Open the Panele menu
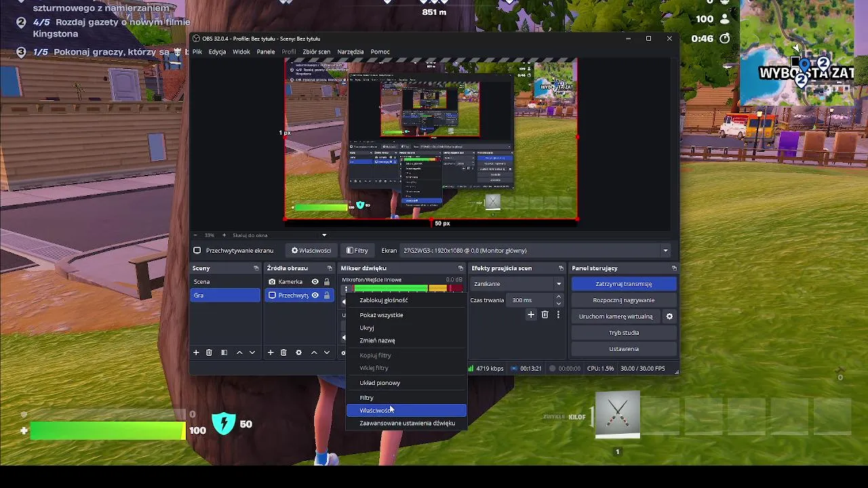 266,52
